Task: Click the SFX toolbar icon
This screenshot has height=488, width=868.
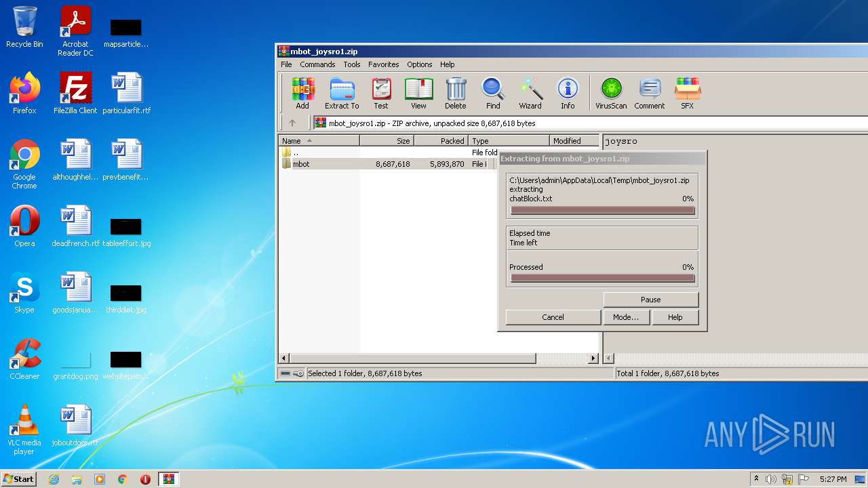Action: [x=687, y=94]
